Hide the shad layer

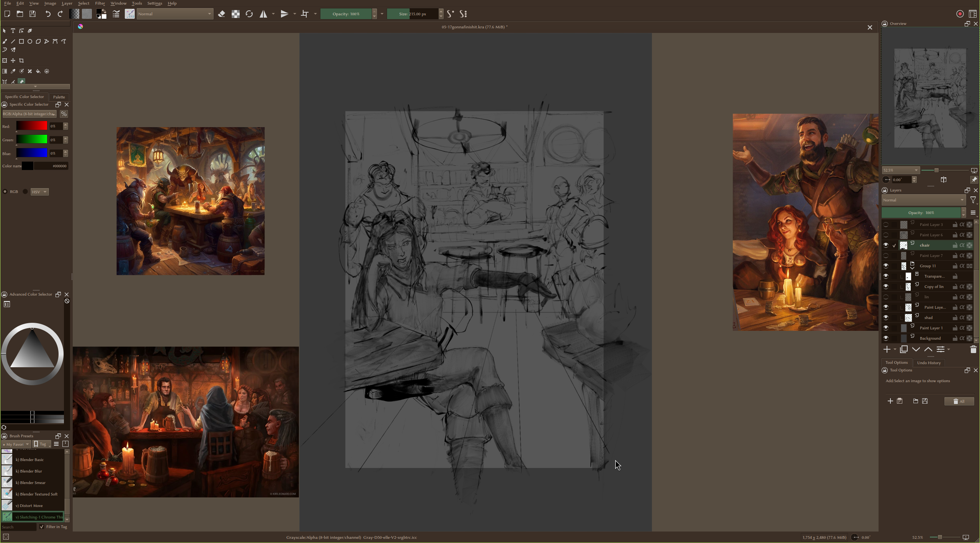coord(886,317)
